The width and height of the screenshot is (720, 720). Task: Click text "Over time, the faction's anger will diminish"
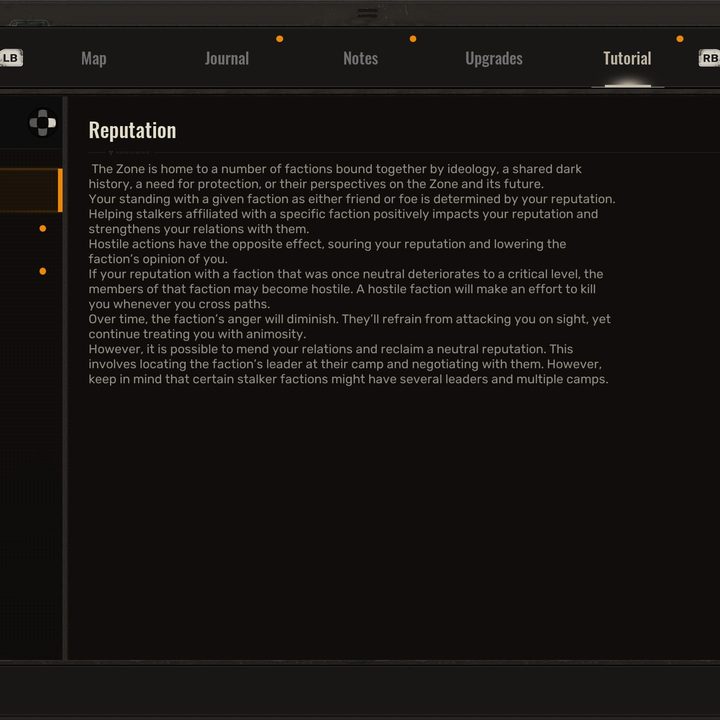pos(213,319)
